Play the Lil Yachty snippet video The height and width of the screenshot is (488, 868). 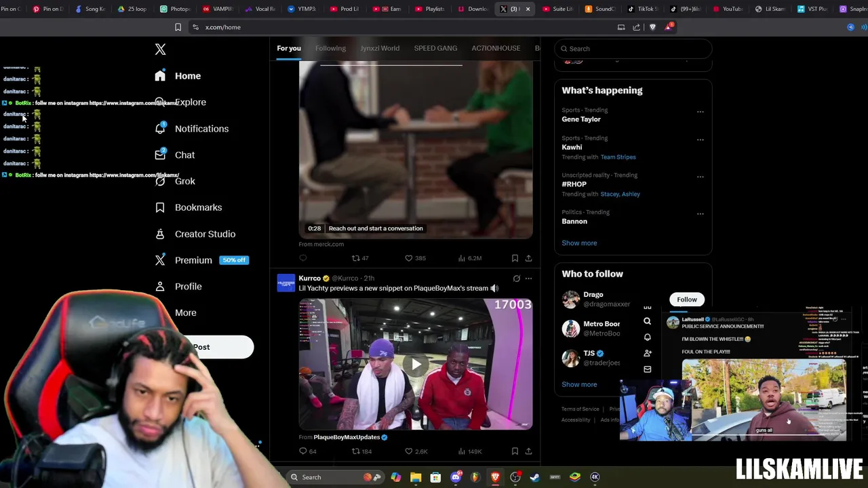point(416,364)
